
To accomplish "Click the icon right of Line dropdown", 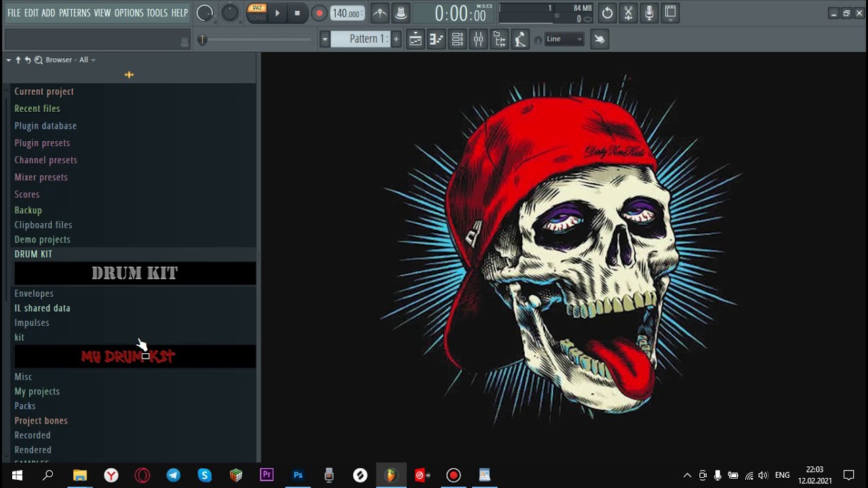I will click(x=599, y=39).
